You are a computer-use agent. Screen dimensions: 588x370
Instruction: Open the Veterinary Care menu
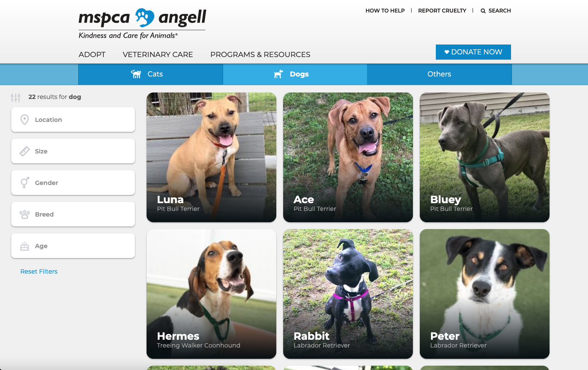coord(158,54)
